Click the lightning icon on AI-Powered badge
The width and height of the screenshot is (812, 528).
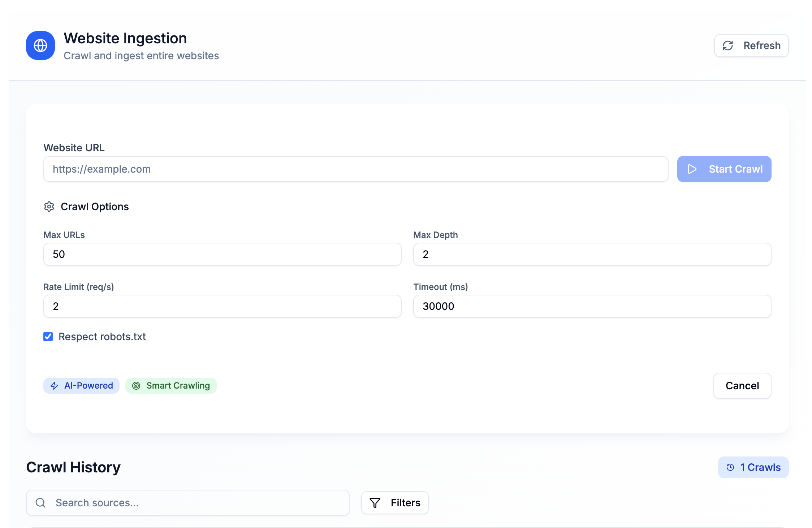54,385
